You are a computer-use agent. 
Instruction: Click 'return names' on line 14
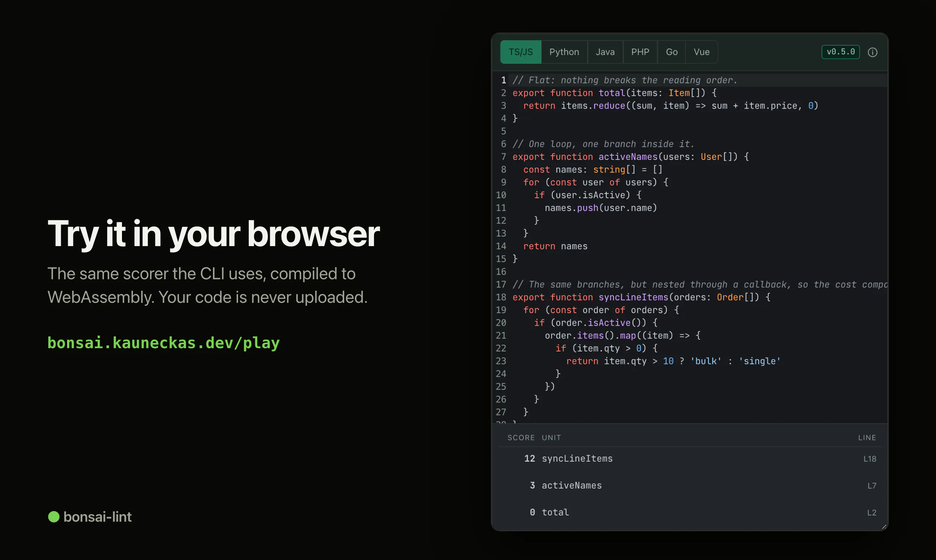(x=555, y=246)
